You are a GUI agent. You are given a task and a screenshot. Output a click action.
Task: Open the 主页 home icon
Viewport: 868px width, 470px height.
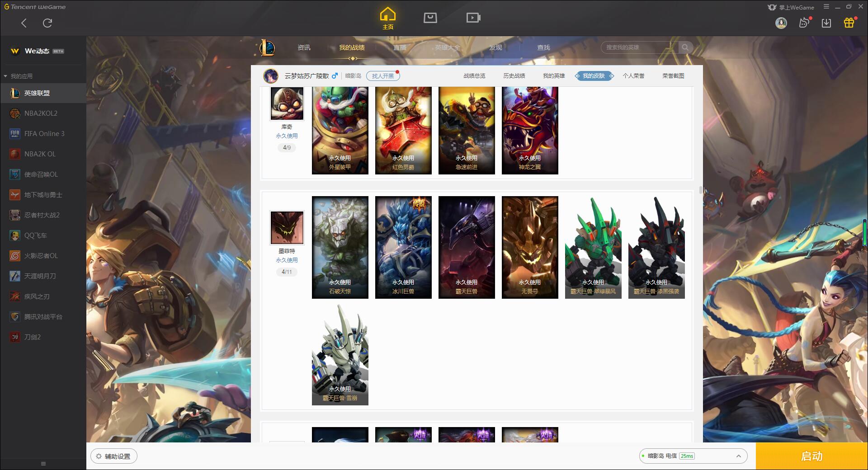[388, 19]
